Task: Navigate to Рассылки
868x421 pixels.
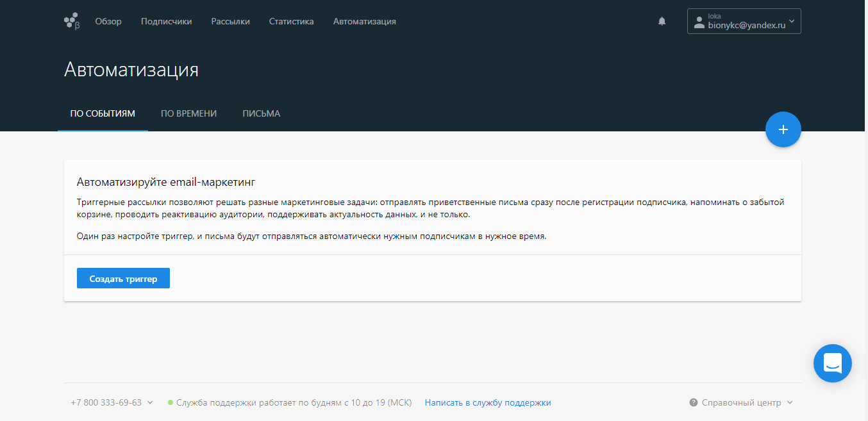Action: click(231, 21)
